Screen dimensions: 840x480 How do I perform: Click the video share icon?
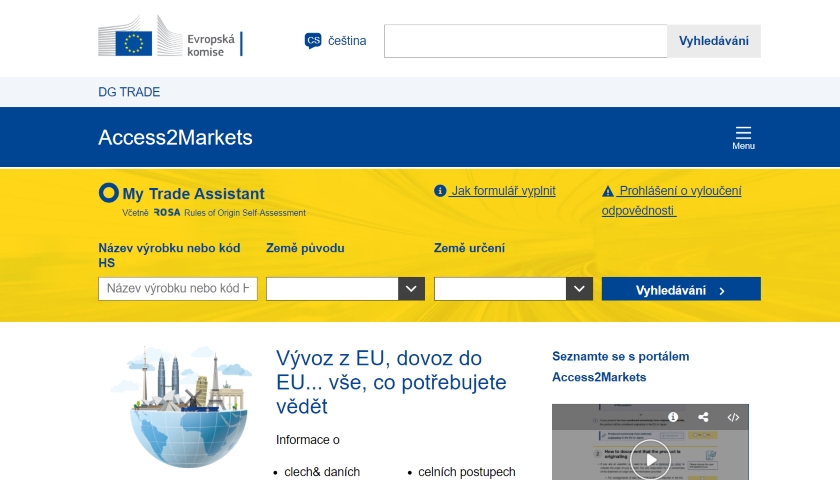click(703, 417)
